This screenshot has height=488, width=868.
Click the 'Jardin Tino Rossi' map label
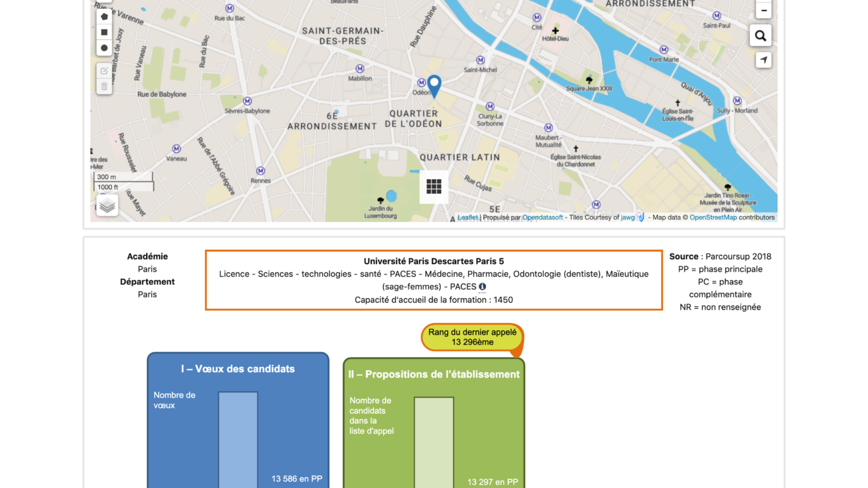(728, 202)
